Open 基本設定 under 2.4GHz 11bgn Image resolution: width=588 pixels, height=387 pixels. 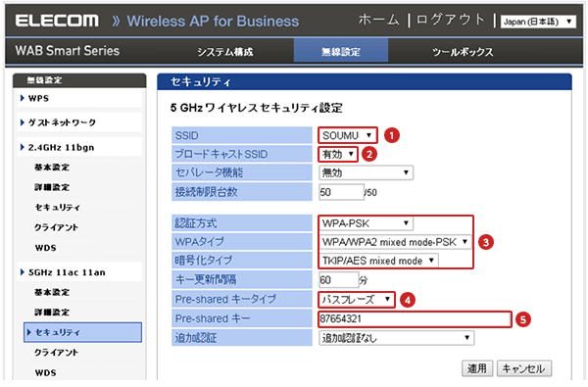pos(52,168)
